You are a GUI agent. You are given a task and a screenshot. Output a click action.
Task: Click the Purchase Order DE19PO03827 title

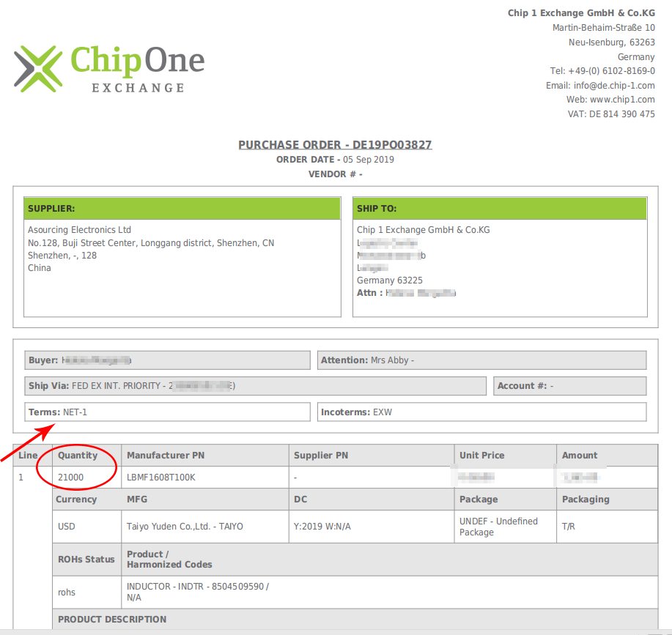point(335,145)
